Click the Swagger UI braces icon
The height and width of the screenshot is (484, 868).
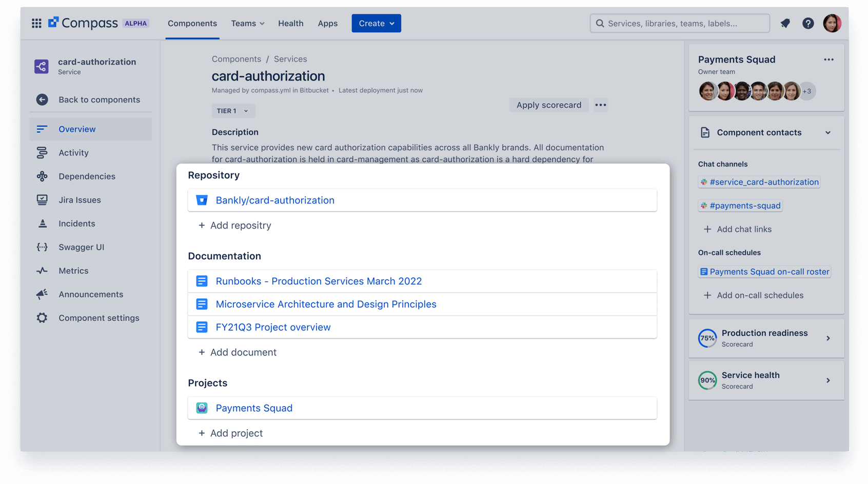click(x=42, y=247)
